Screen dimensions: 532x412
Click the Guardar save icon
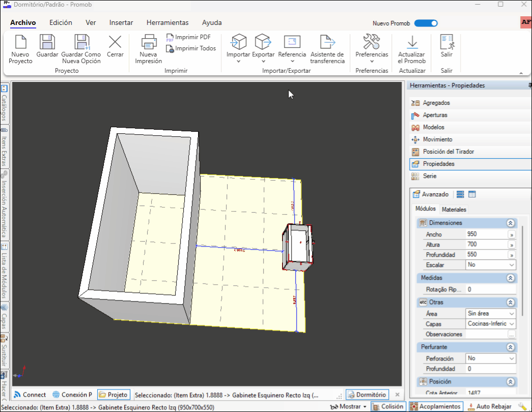47,42
